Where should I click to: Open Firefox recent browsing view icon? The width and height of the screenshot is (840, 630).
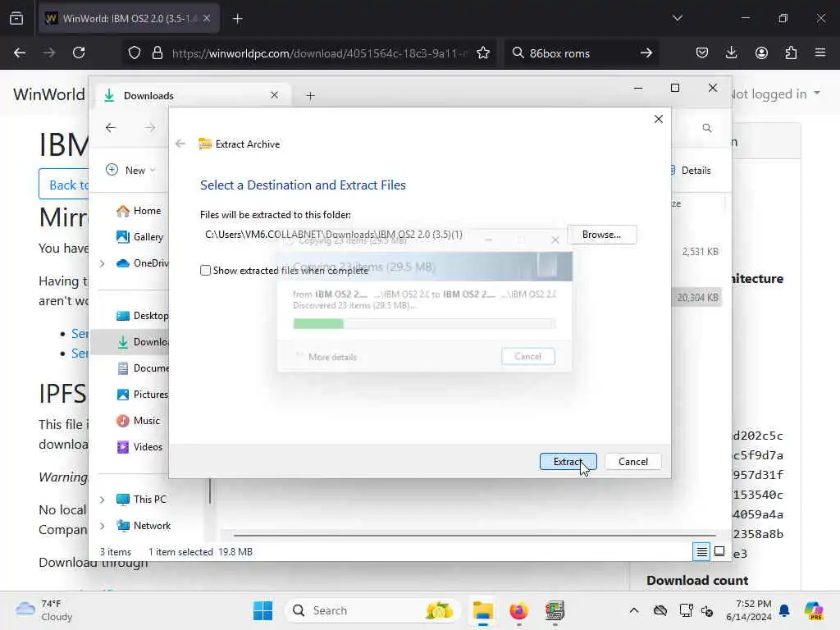click(16, 18)
